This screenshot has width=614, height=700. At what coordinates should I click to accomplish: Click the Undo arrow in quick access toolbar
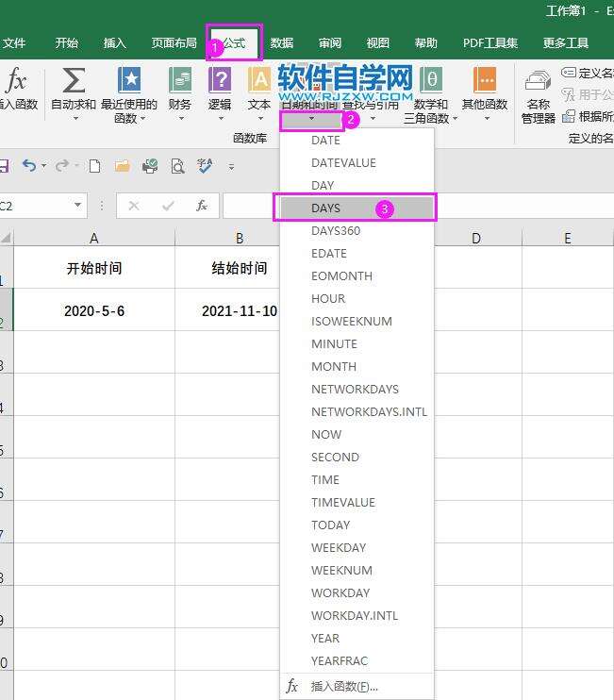[x=29, y=166]
